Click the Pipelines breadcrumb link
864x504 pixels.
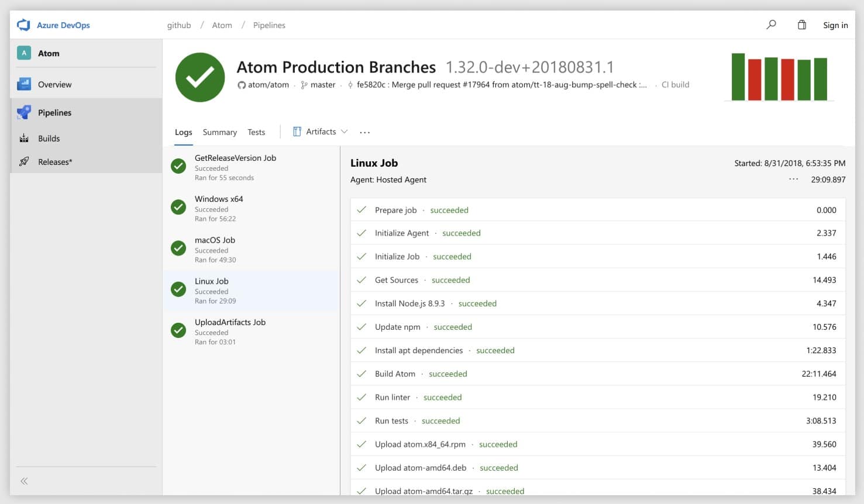[269, 25]
